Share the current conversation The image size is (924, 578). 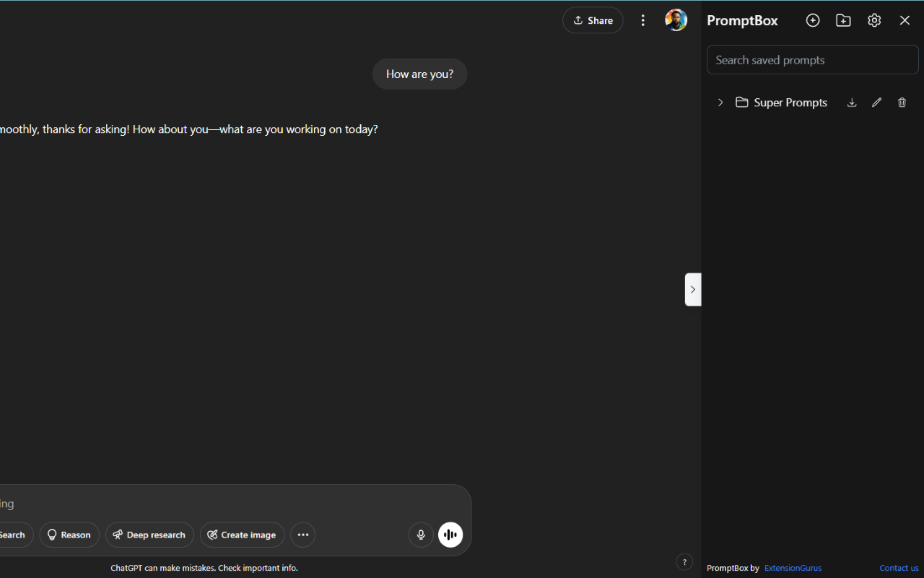click(x=593, y=20)
